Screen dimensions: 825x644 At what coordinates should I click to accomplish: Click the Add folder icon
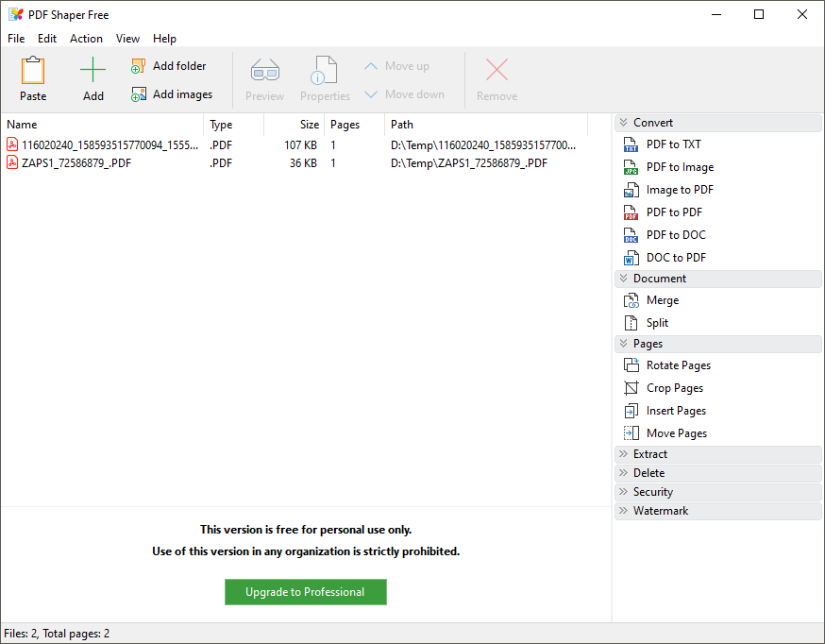pos(139,66)
